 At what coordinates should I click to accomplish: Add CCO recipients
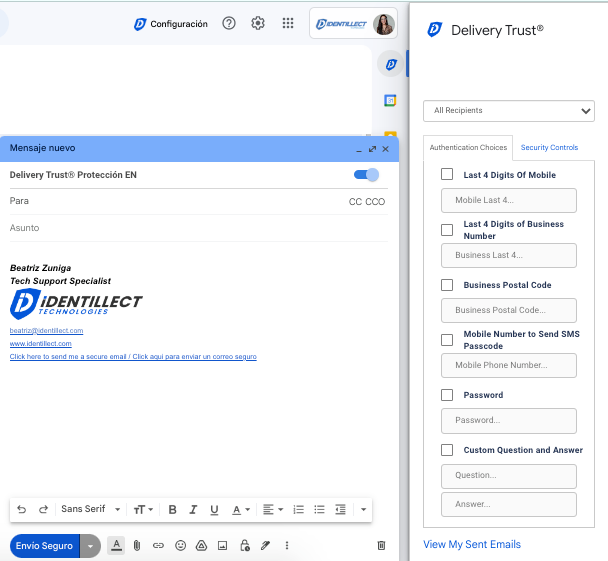[x=375, y=202]
